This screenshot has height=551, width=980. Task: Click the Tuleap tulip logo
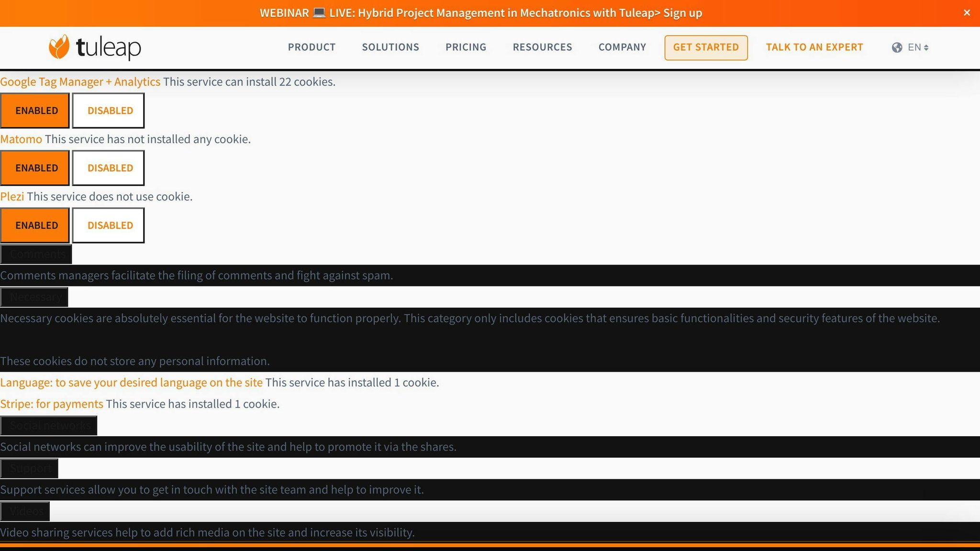(x=59, y=47)
